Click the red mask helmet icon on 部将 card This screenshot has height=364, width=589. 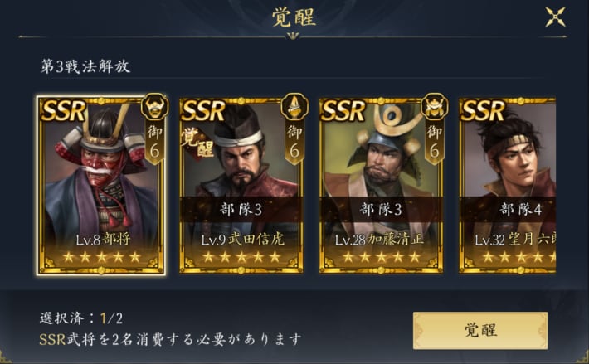154,107
